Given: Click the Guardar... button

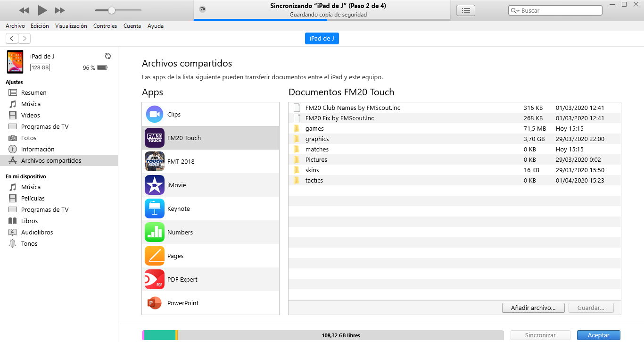Looking at the screenshot, I should [x=591, y=308].
